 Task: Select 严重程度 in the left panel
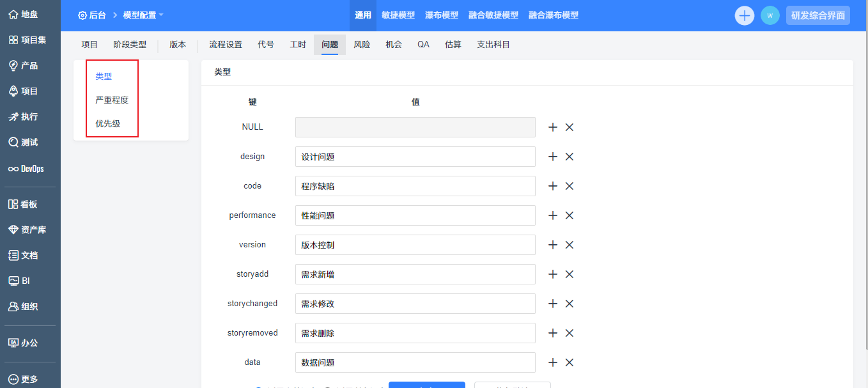tap(112, 100)
